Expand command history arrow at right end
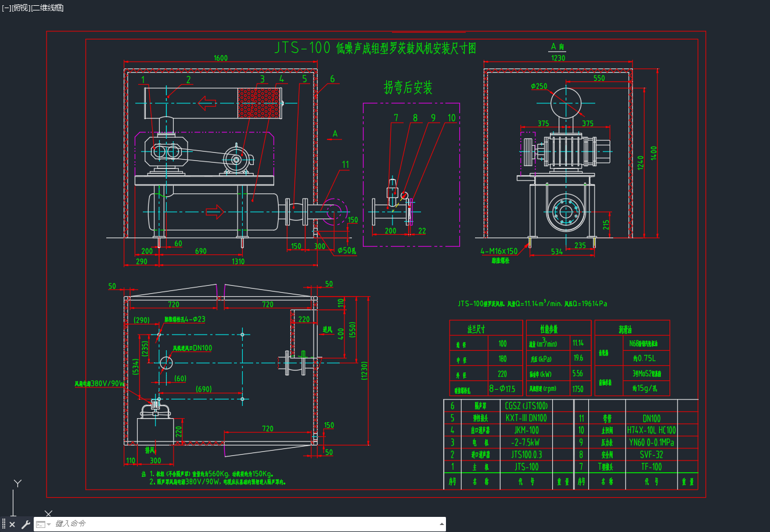The width and height of the screenshot is (770, 532). point(441,524)
